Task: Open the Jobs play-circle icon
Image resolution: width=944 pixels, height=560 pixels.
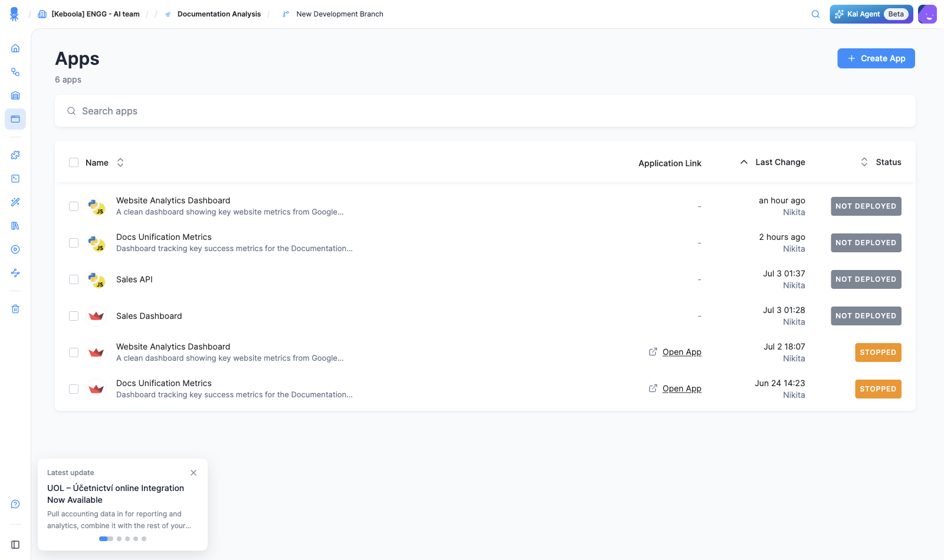Action: [15, 249]
